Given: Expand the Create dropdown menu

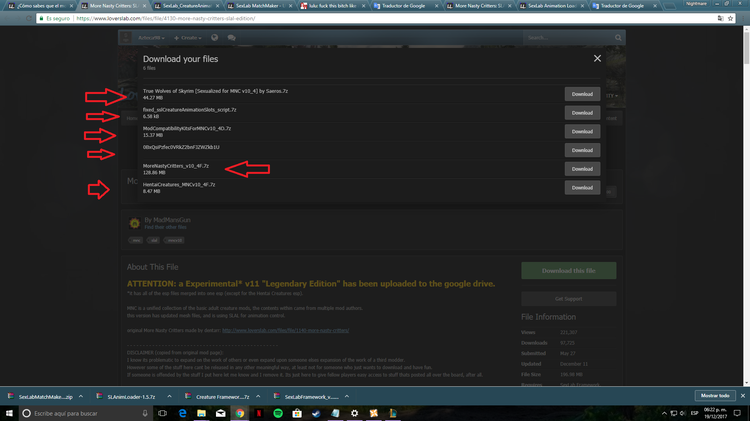Looking at the screenshot, I should [188, 38].
